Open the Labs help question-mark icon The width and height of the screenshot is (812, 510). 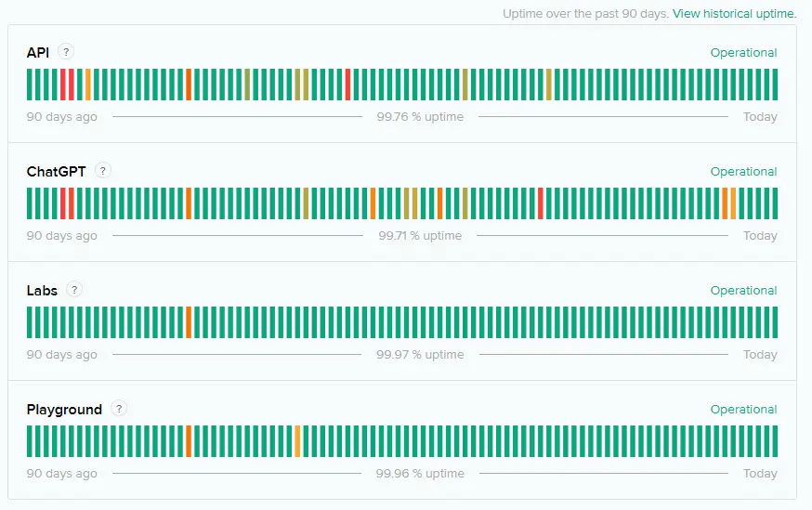coord(74,290)
